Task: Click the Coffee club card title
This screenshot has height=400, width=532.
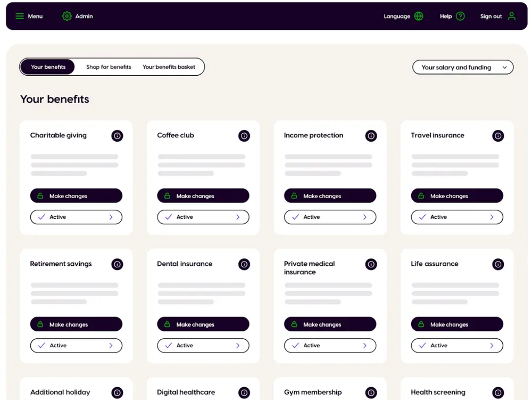Action: pyautogui.click(x=176, y=135)
